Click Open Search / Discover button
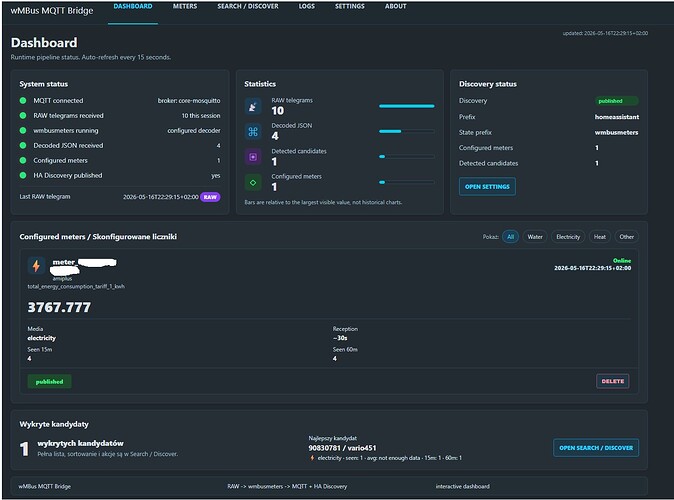 tap(596, 448)
